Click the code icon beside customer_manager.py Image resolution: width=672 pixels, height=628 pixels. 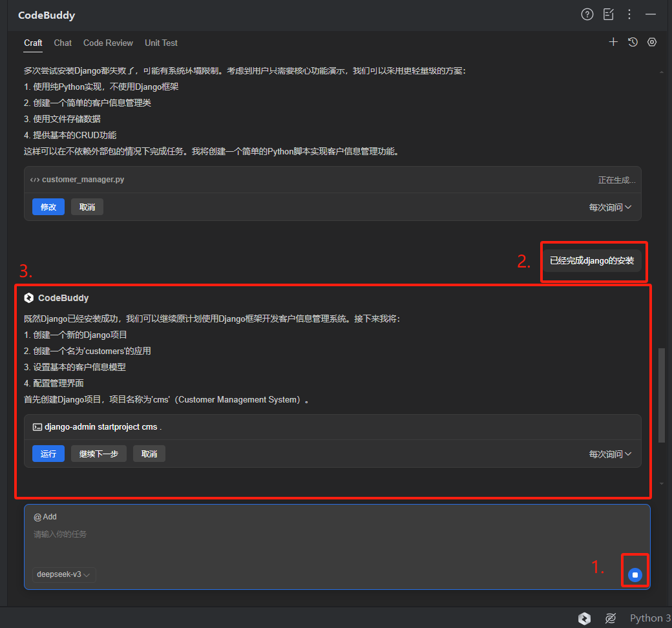35,180
